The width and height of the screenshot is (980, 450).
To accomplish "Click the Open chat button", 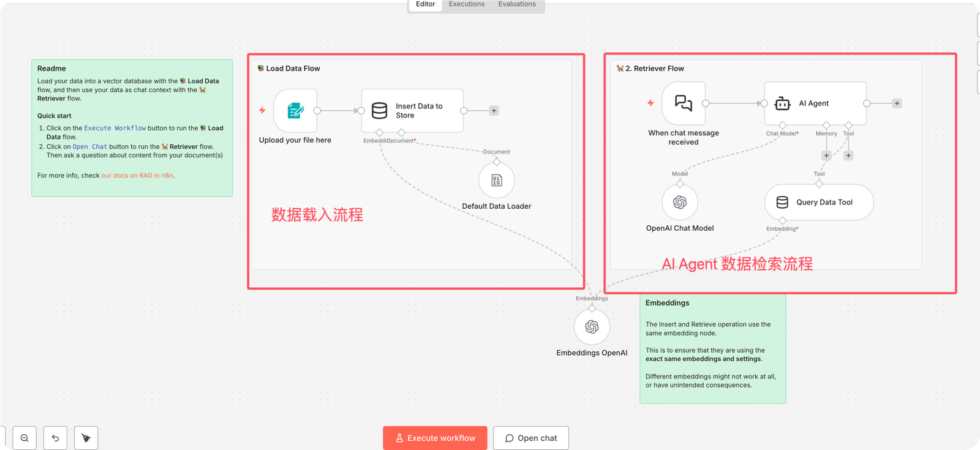I will [530, 438].
